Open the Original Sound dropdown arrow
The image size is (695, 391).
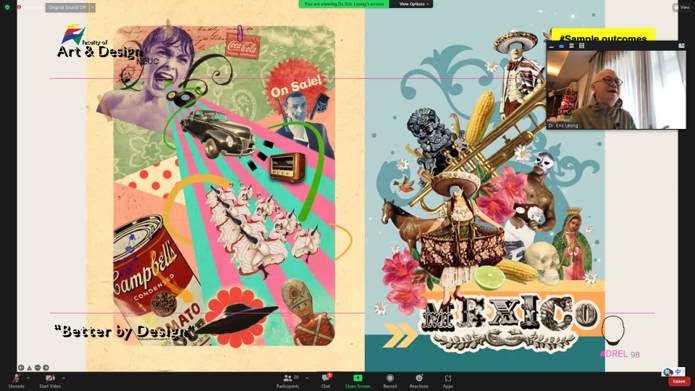[x=92, y=8]
